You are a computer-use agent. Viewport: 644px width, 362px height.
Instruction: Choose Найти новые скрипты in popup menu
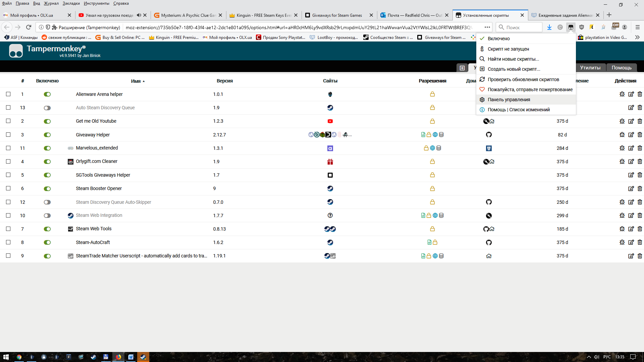point(526,59)
